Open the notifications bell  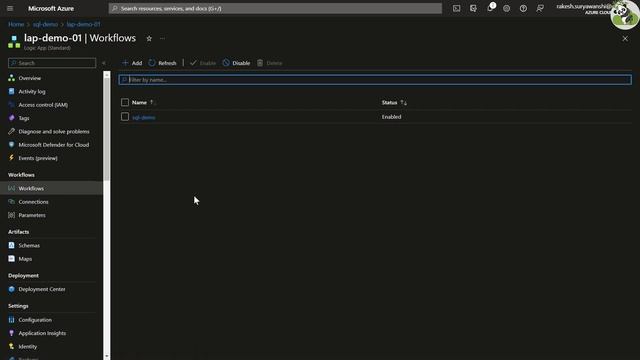pyautogui.click(x=490, y=8)
